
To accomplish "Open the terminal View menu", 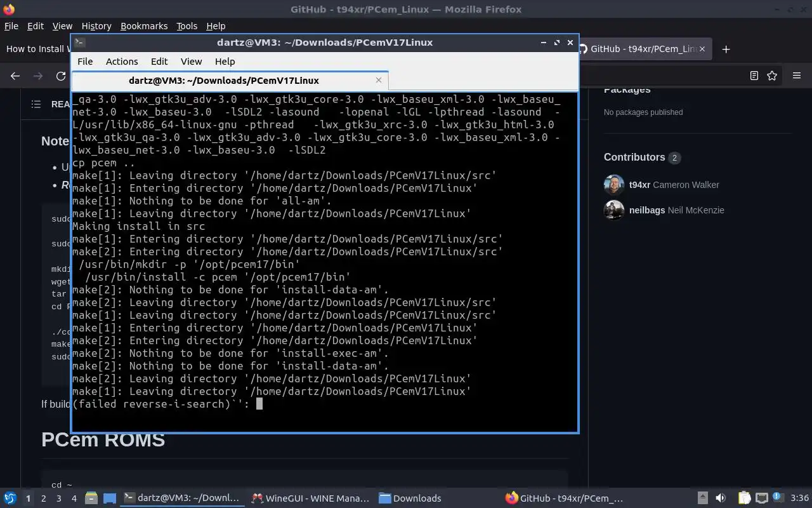I will (191, 62).
